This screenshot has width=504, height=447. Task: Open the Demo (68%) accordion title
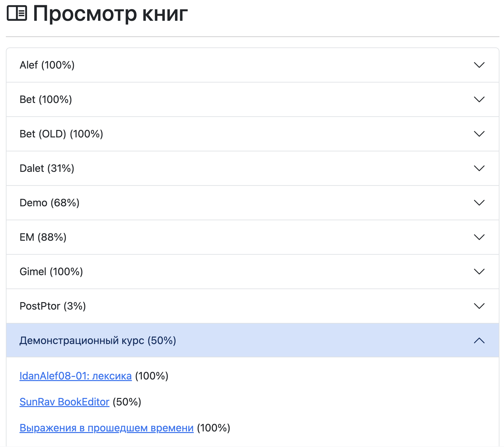(49, 203)
